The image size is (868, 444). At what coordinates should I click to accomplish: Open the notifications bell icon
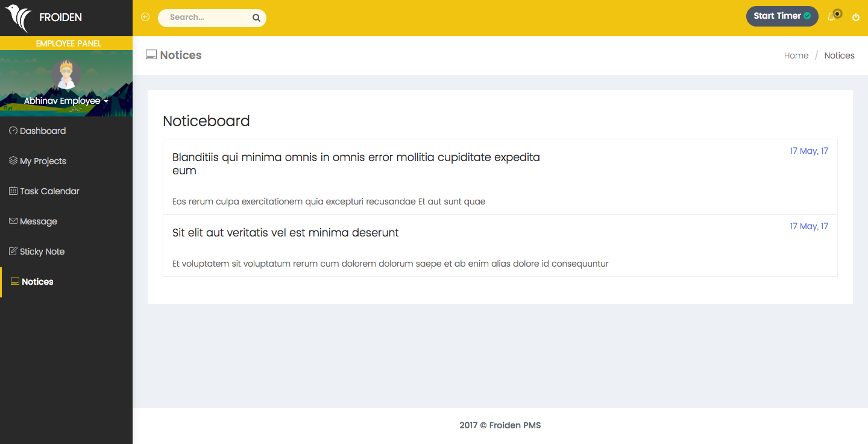coord(831,17)
